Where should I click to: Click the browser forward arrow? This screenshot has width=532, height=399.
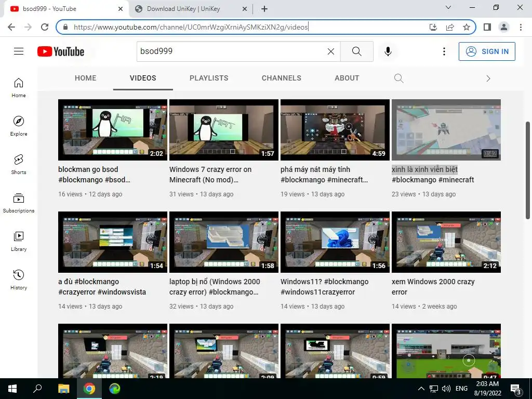point(28,27)
